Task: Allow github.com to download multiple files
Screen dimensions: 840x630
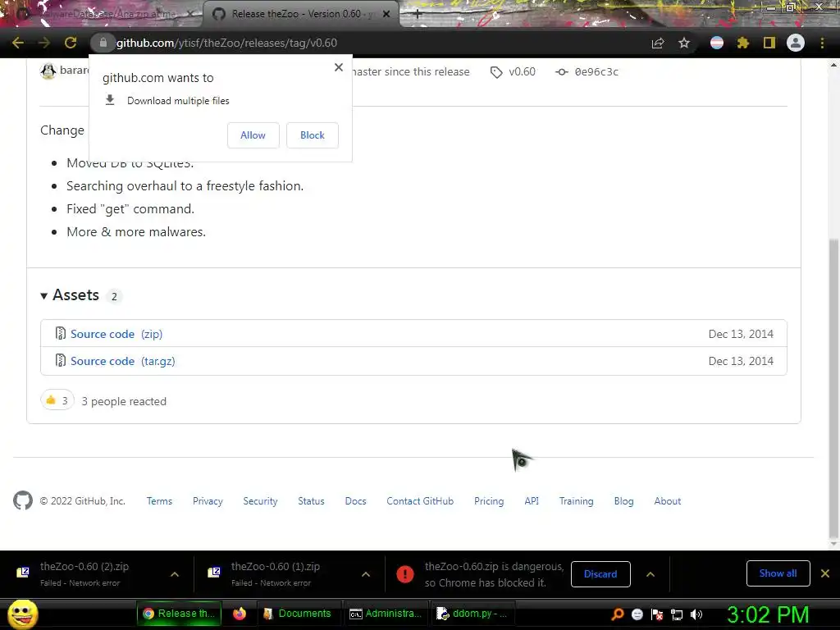Action: (x=253, y=135)
